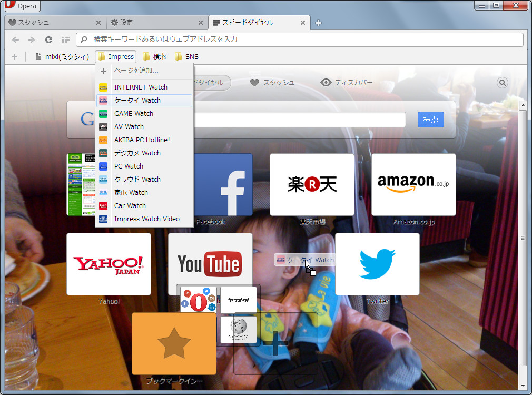Click the page scrollbar up arrow
The height and width of the screenshot is (395, 532).
pyautogui.click(x=523, y=105)
